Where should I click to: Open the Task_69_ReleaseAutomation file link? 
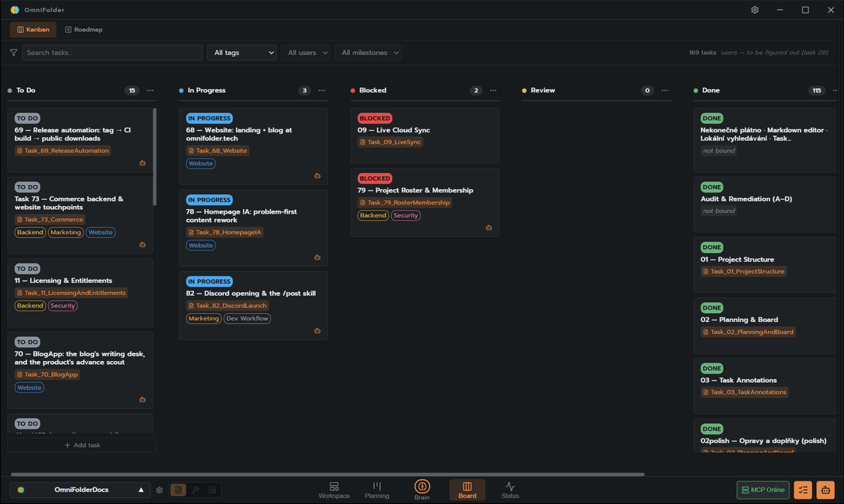(63, 150)
